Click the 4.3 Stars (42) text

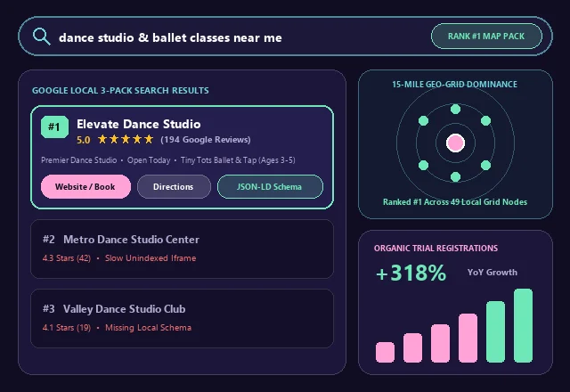coord(67,258)
